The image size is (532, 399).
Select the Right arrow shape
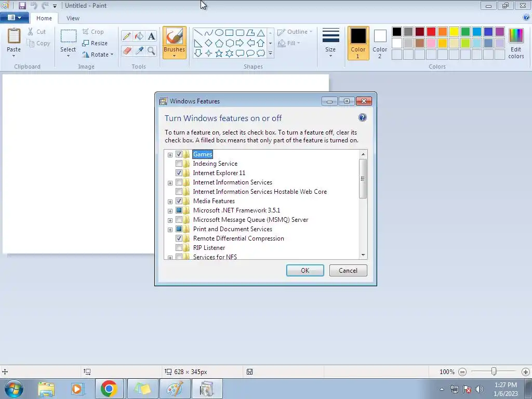[240, 43]
